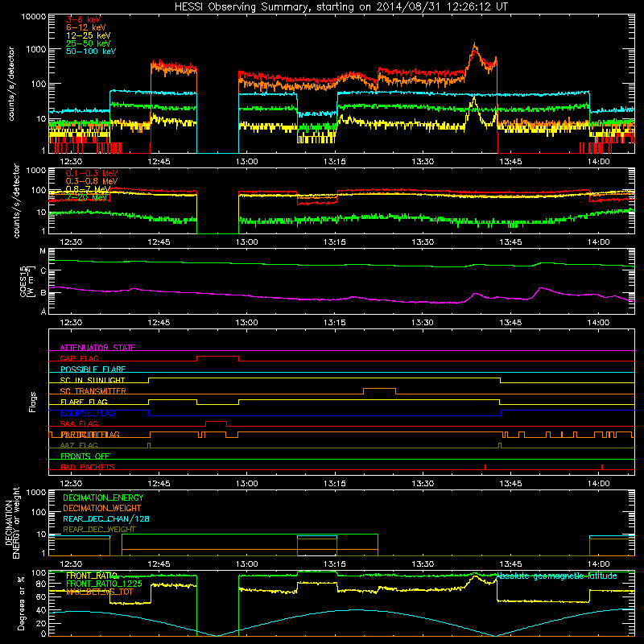644x644 pixels.
Task: Click the 100 tick on Degrees or % axis
Action: [39, 572]
